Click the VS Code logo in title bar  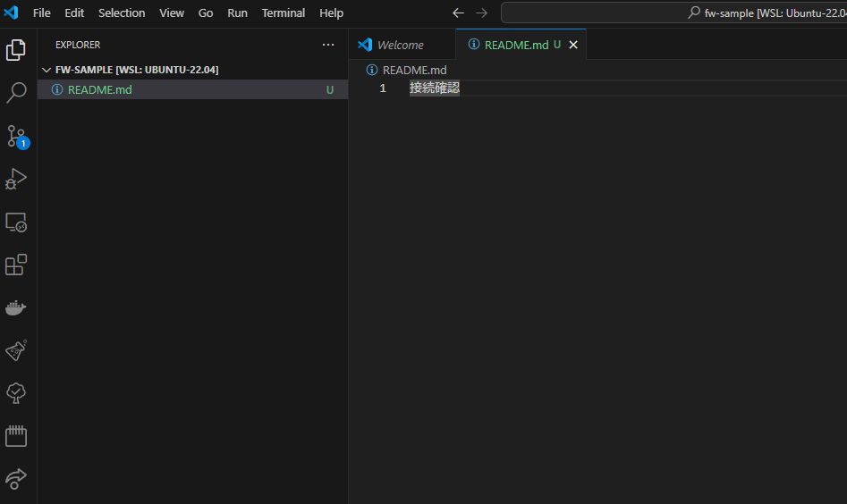(12, 13)
